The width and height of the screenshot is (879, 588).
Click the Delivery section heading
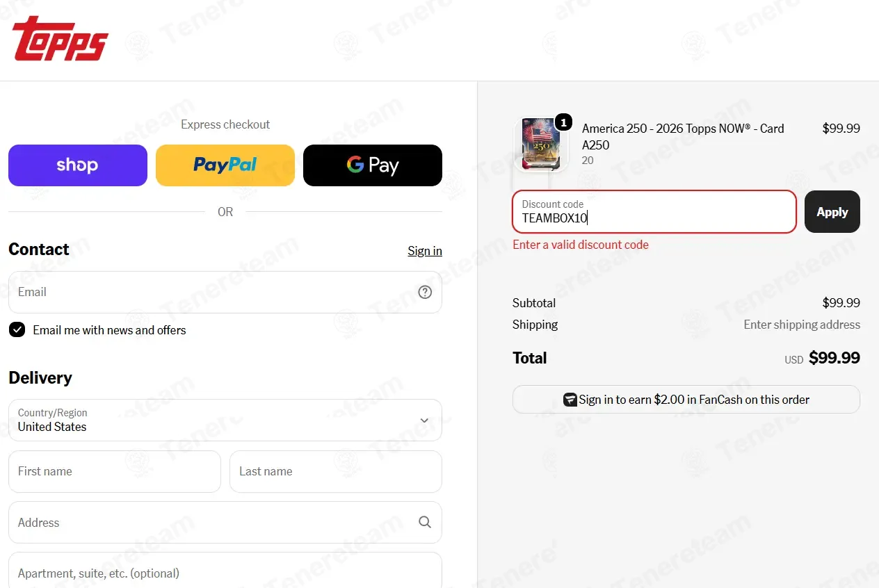[40, 377]
